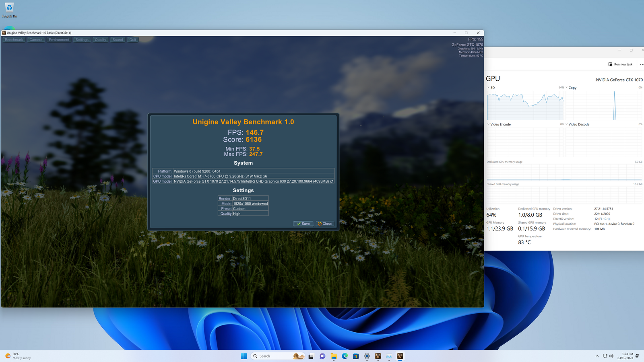The width and height of the screenshot is (644, 362).
Task: Select the Platform row in the System table
Action: click(x=243, y=171)
